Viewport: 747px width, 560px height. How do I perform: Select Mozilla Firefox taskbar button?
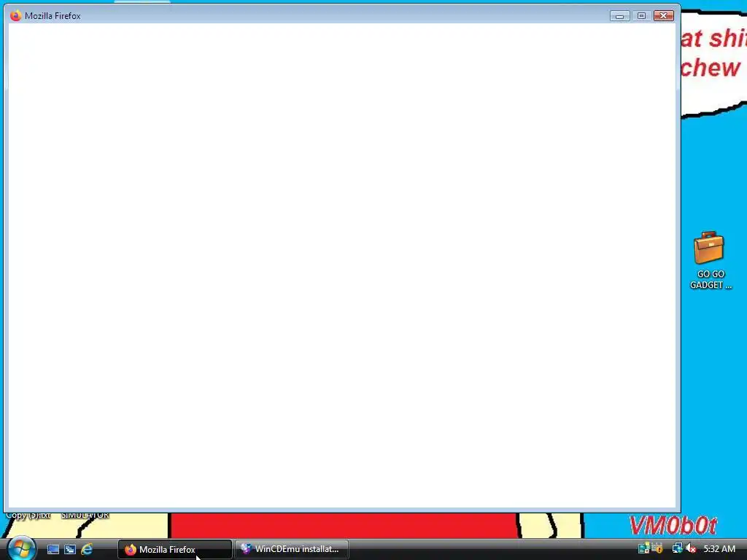pyautogui.click(x=175, y=549)
